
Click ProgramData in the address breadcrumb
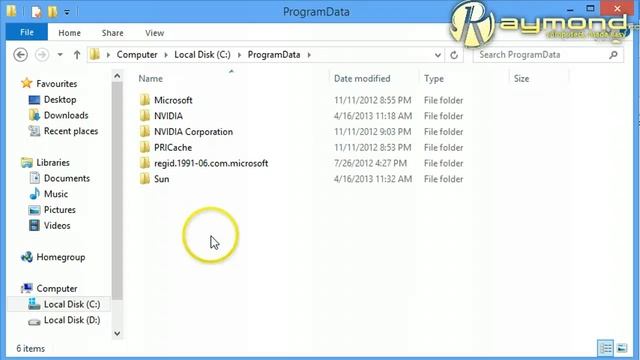[x=274, y=55]
